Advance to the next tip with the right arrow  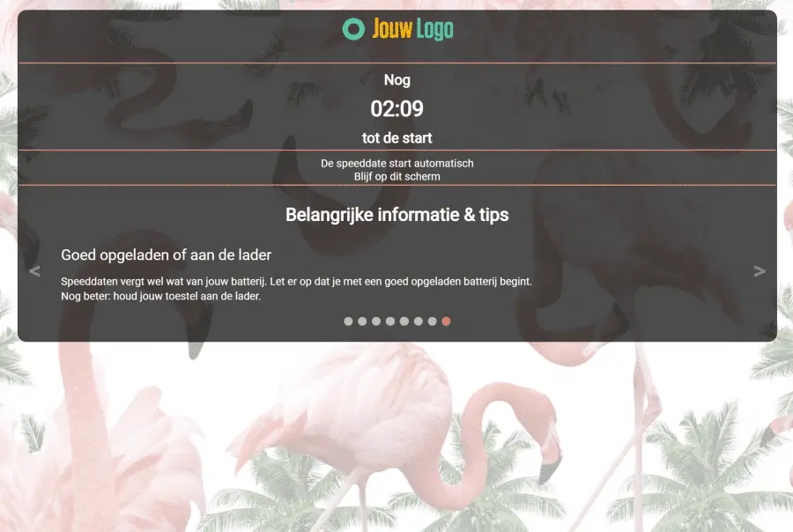(x=760, y=271)
